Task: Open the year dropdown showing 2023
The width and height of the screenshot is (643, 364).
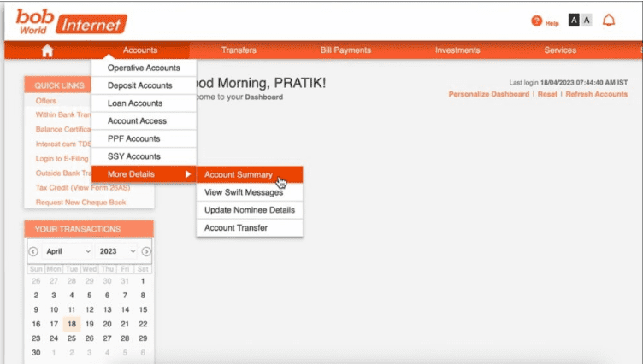Action: click(x=117, y=251)
